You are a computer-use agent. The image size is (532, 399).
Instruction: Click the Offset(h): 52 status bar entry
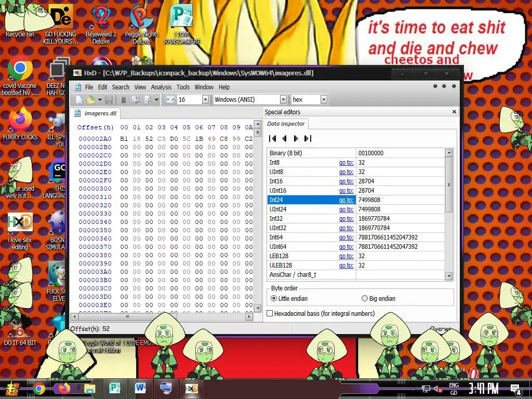pos(90,329)
